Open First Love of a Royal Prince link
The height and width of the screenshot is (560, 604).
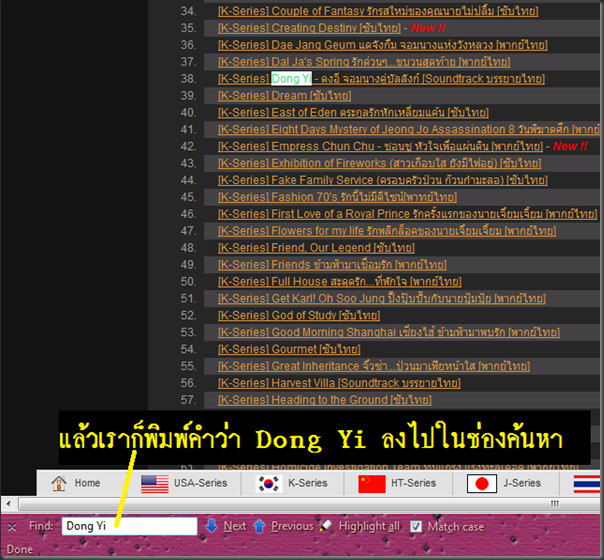[408, 215]
